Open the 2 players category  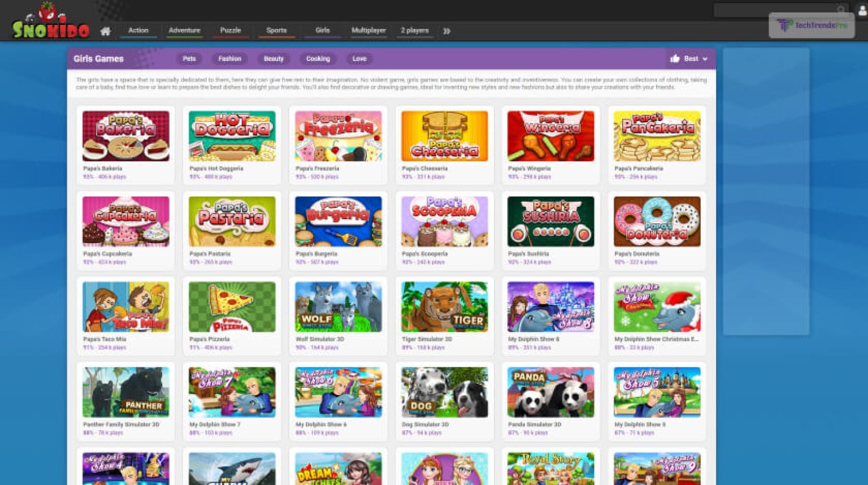pos(415,31)
